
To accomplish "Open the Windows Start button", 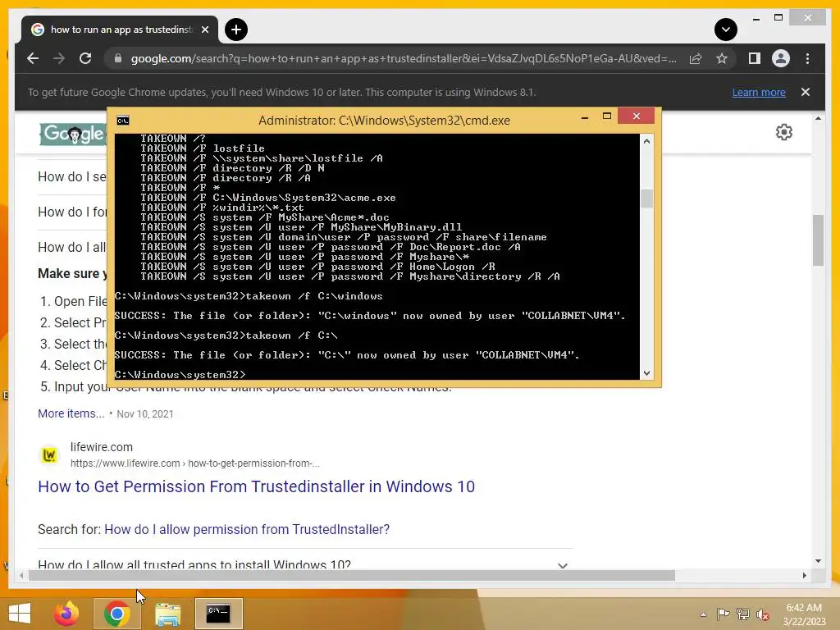I will click(x=20, y=613).
